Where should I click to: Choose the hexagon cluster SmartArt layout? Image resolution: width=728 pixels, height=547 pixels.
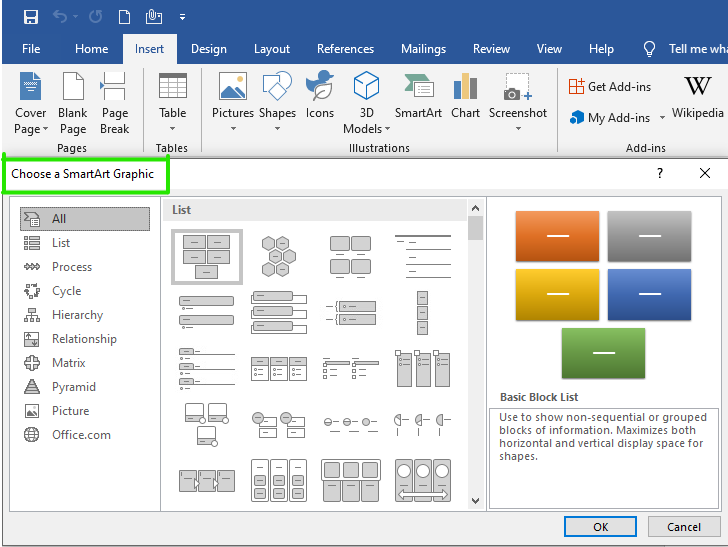277,257
